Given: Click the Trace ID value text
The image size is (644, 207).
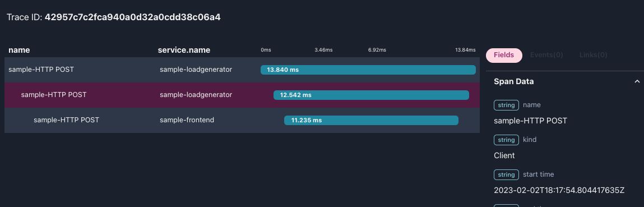Looking at the screenshot, I should [133, 17].
